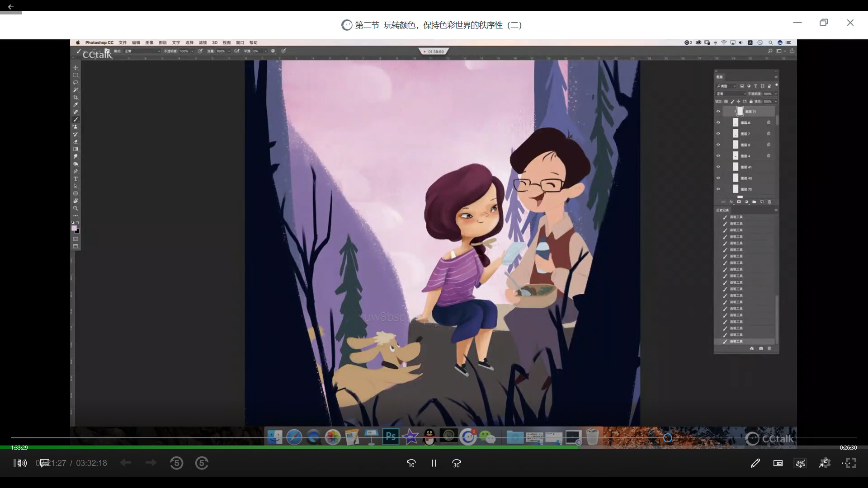This screenshot has width=868, height=488.
Task: Hide layer 图层 7
Action: pos(718,133)
